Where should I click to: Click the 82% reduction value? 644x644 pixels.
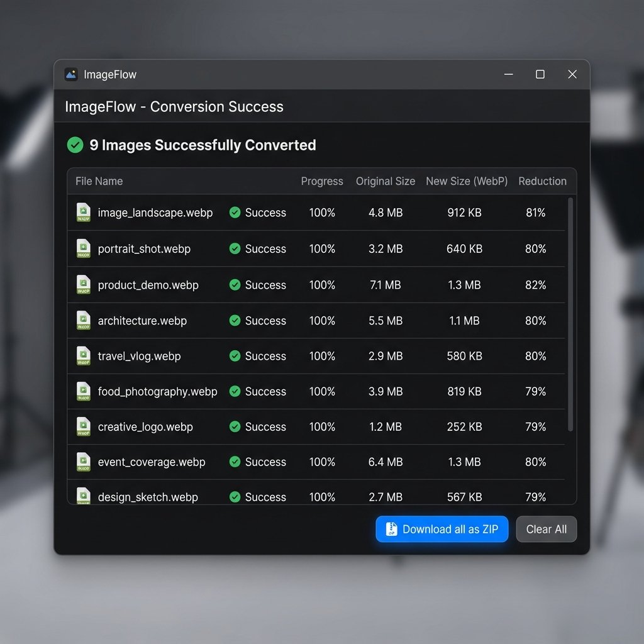pyautogui.click(x=536, y=285)
